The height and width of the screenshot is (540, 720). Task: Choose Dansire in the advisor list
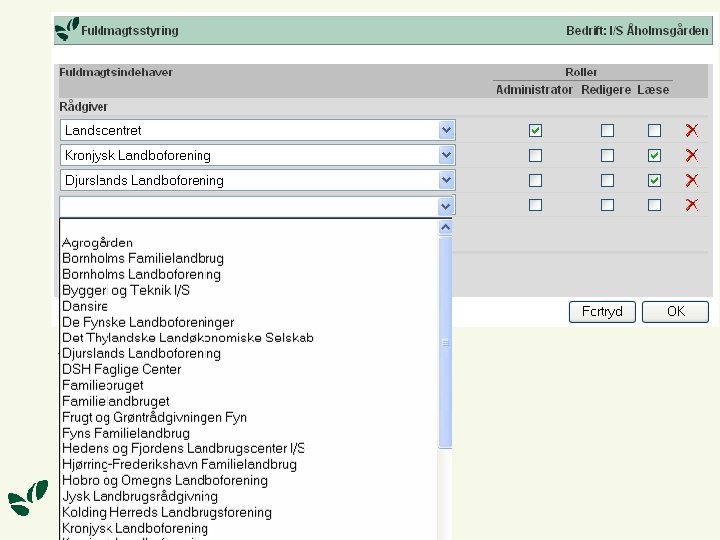pyautogui.click(x=85, y=306)
